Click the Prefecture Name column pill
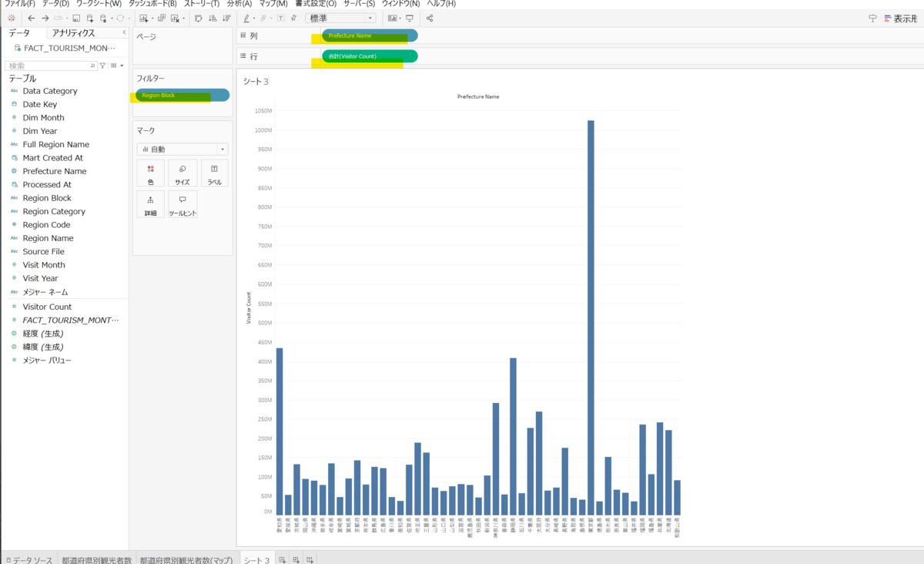Screen dimensions: 924x564 (370, 35)
